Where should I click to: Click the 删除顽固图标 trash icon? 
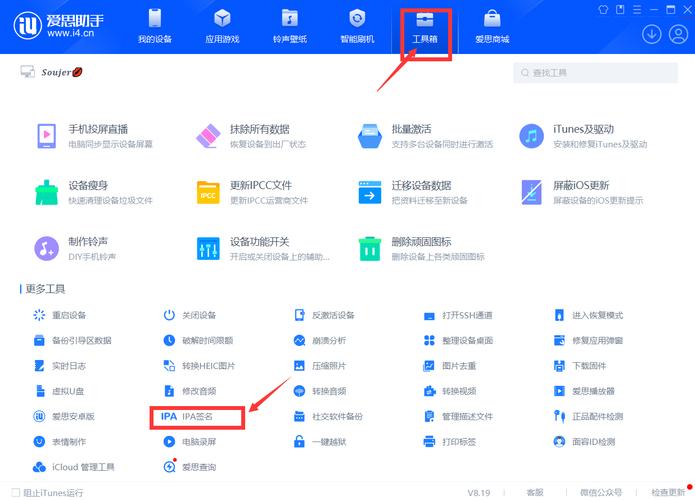371,248
